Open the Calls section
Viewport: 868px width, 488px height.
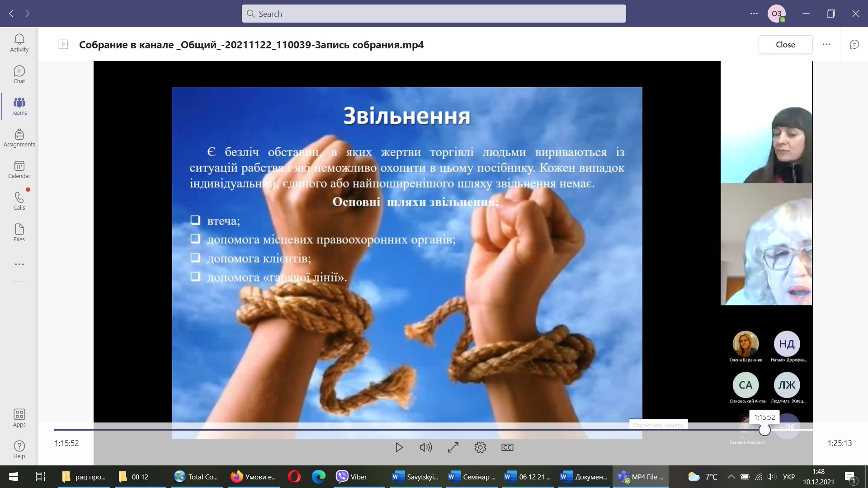tap(19, 202)
